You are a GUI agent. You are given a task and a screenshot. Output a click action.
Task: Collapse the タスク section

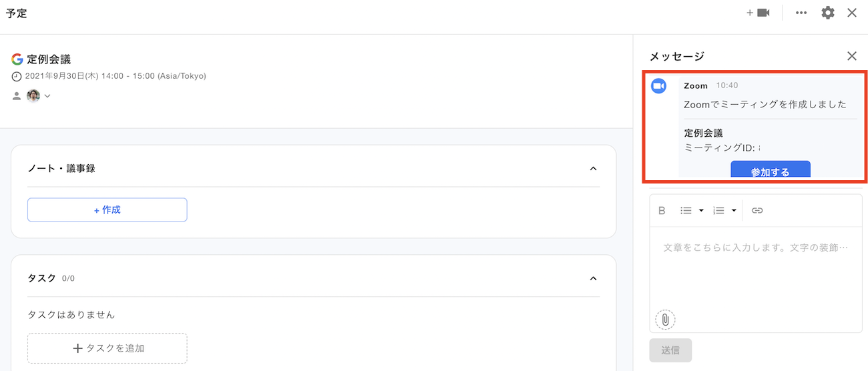pos(593,278)
